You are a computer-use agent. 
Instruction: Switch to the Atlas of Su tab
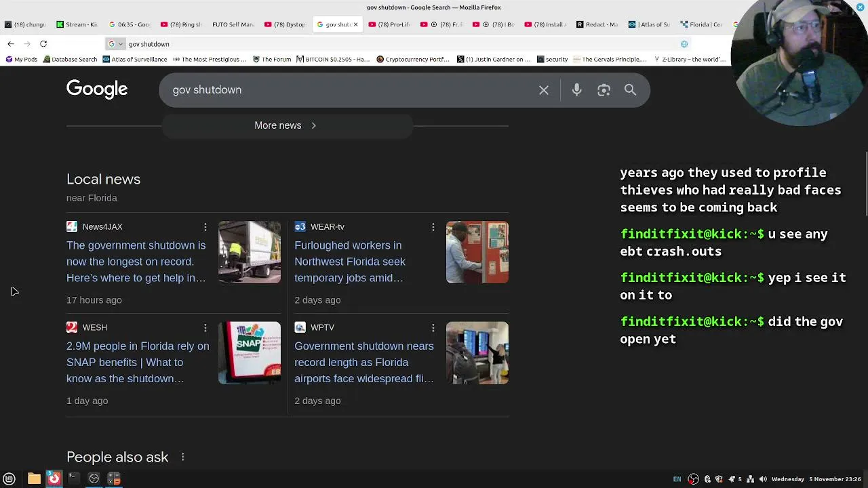point(650,24)
